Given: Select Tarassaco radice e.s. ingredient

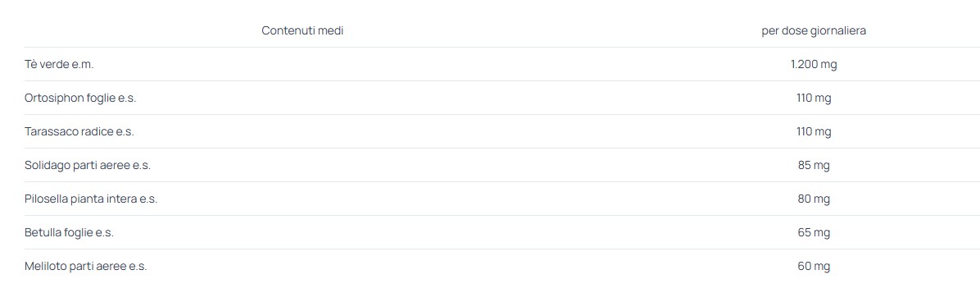Looking at the screenshot, I should [x=79, y=131].
